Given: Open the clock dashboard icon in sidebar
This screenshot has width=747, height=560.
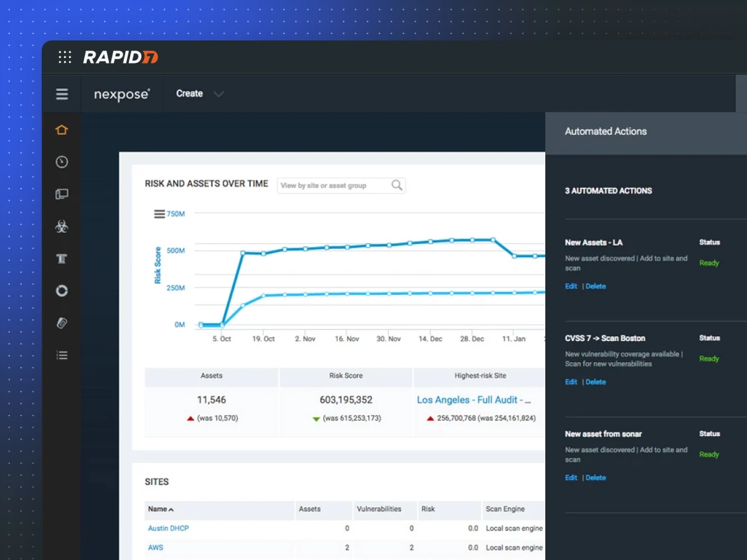Looking at the screenshot, I should (x=62, y=162).
